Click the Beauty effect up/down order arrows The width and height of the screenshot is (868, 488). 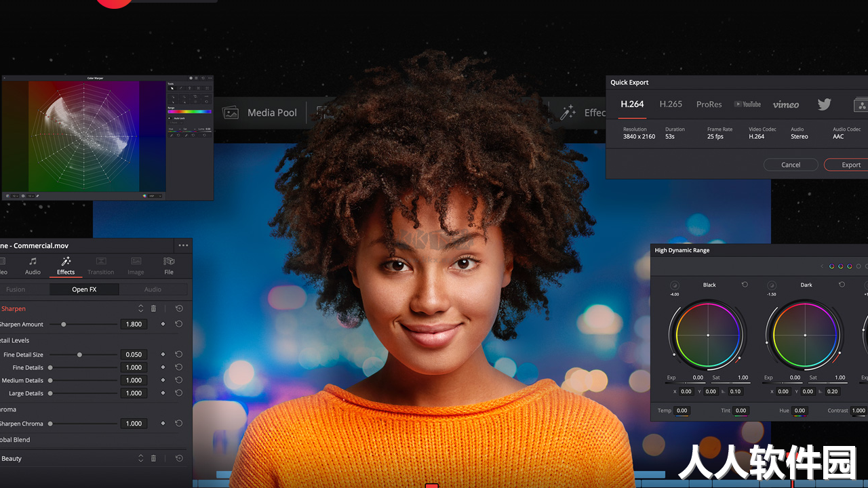[x=140, y=458]
